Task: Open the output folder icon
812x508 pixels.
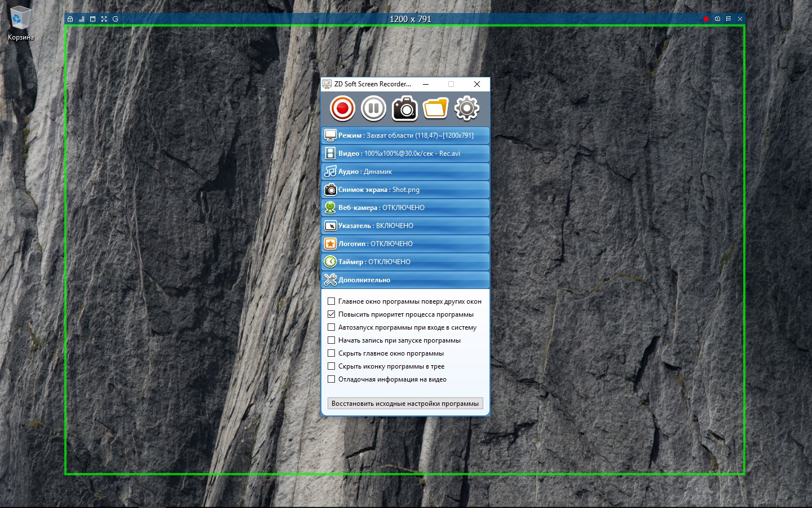Action: tap(435, 108)
